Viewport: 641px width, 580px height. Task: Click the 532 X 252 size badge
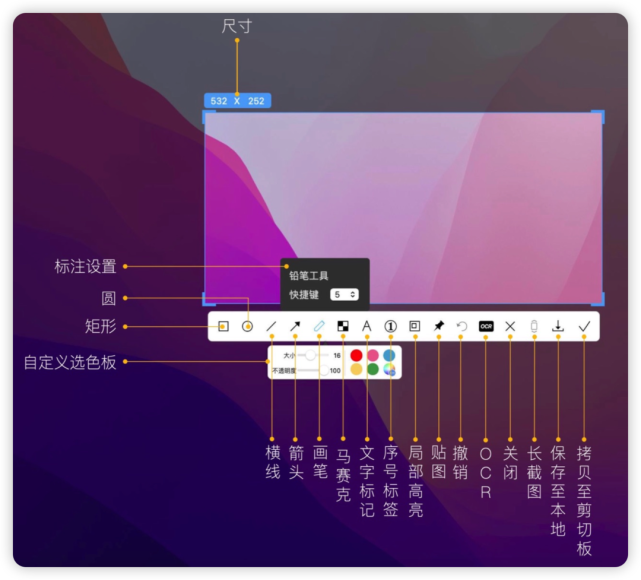(238, 101)
